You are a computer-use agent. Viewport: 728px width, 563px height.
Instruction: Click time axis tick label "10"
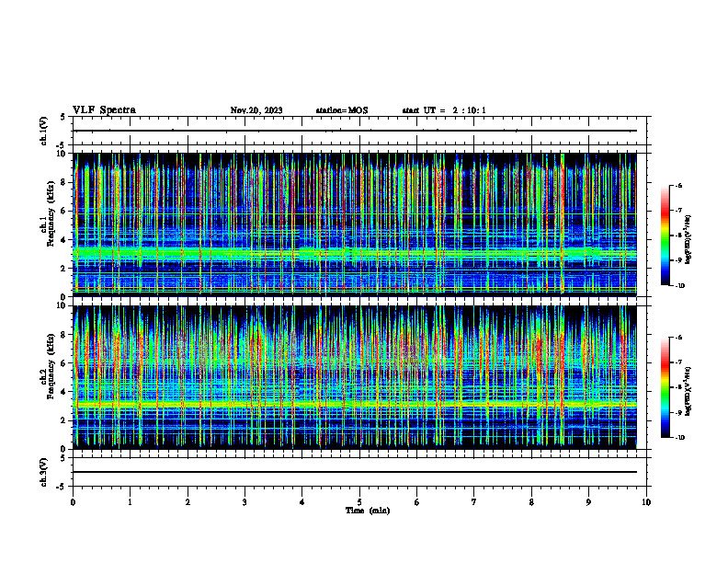click(646, 502)
